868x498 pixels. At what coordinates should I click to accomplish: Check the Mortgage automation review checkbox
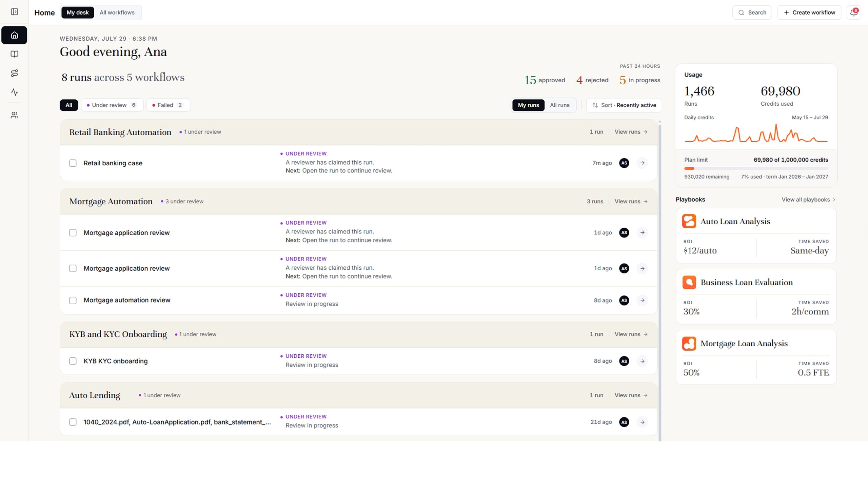click(x=73, y=300)
